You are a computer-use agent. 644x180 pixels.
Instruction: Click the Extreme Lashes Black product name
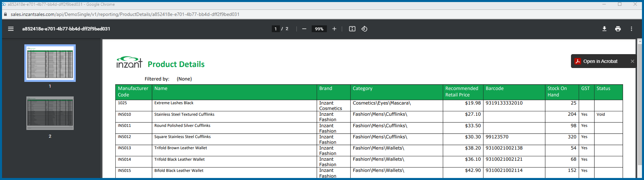(x=174, y=103)
